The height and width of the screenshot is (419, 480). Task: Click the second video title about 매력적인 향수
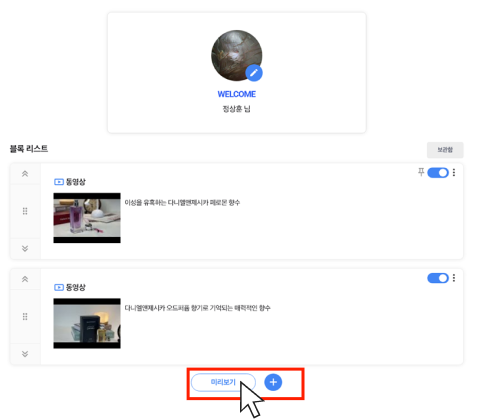[x=197, y=308]
